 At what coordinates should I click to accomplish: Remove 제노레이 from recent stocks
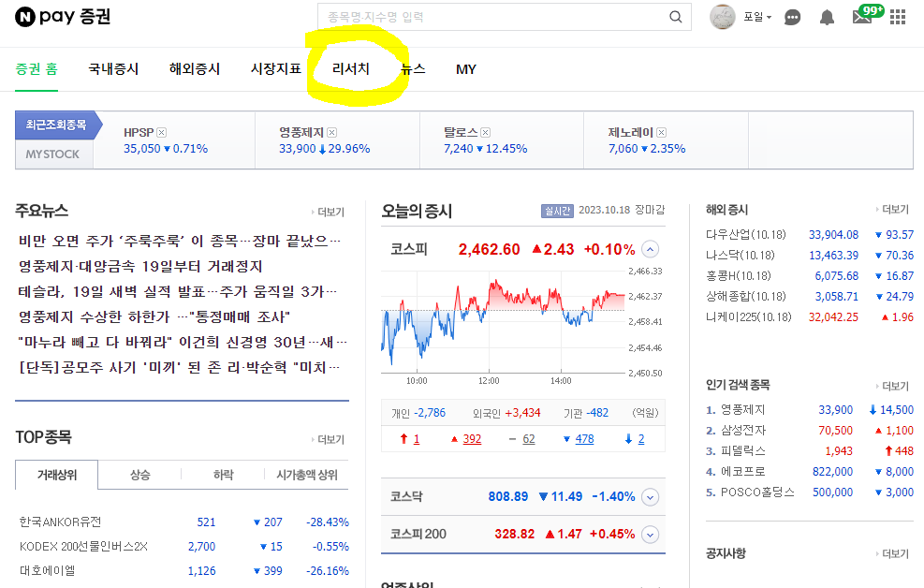(661, 133)
